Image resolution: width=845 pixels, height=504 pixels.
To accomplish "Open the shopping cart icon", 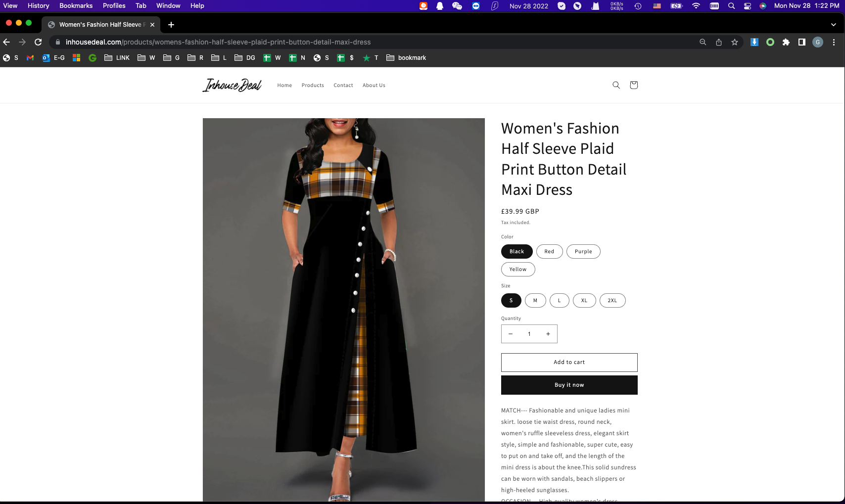I will pyautogui.click(x=634, y=85).
